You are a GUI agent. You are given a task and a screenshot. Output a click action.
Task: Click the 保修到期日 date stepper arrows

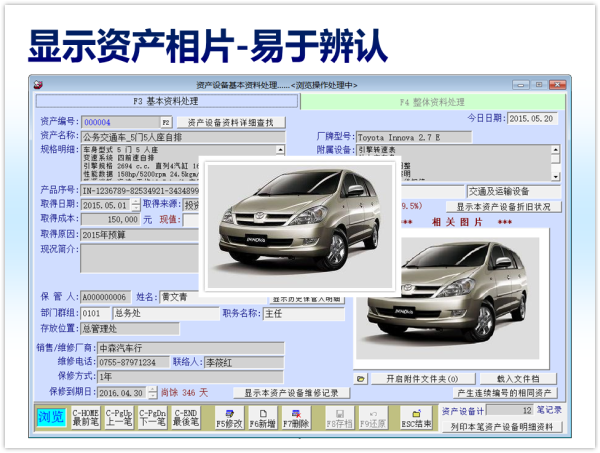click(153, 393)
